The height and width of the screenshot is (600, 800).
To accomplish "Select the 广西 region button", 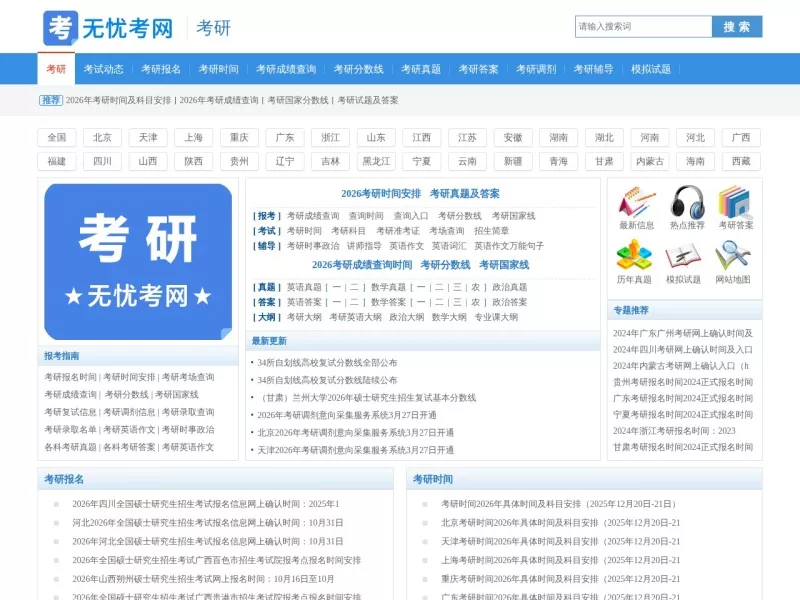I will click(741, 138).
